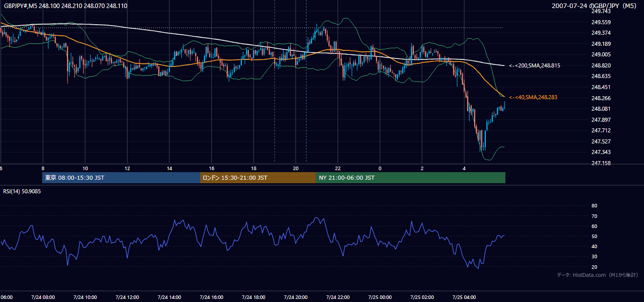Click the 7/24 14:00 time axis label

169,297
